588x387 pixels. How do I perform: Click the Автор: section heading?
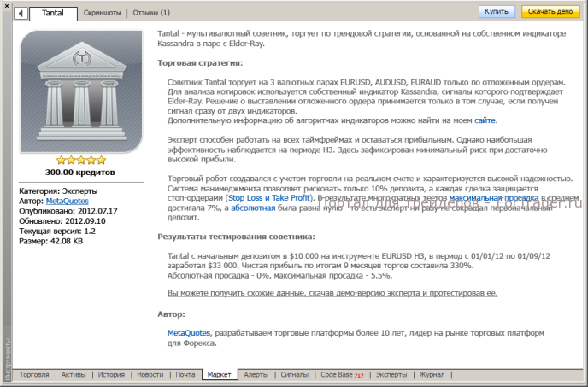point(172,314)
